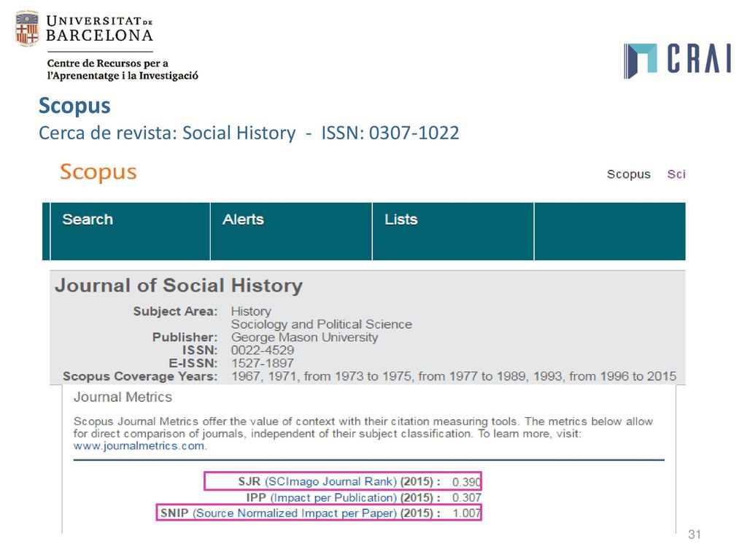Screen dimensions: 747x560
Task: Select publisher George Mason University
Action: pyautogui.click(x=304, y=338)
